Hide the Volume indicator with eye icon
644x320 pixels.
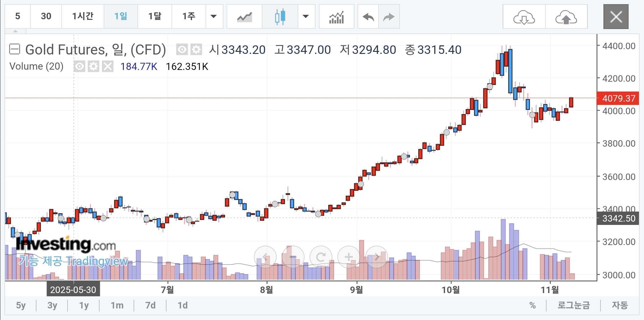pos(79,66)
